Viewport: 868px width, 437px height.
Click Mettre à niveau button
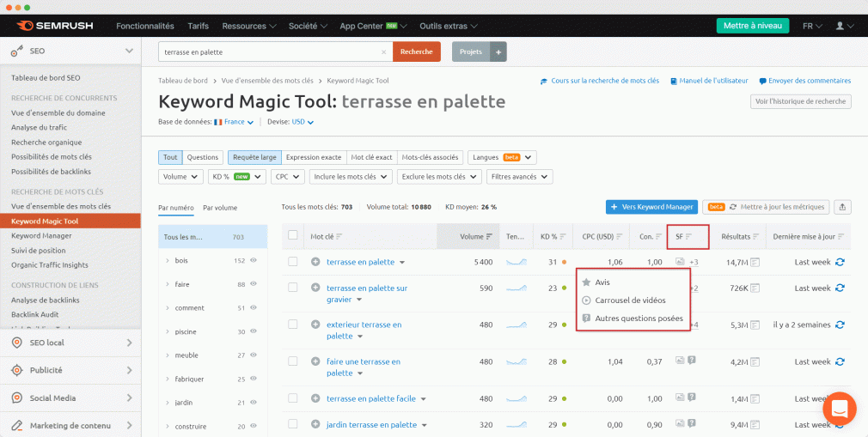tap(753, 26)
